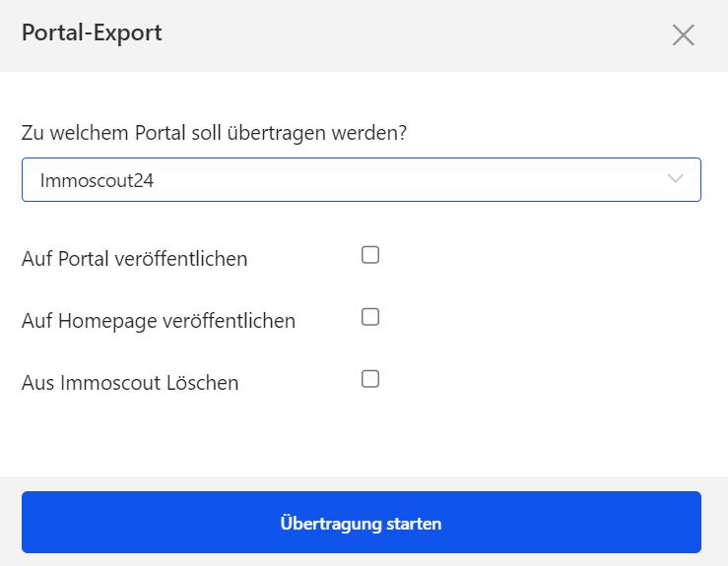
Task: Click the word 'Portal' in the first checkbox option
Action: 86,259
